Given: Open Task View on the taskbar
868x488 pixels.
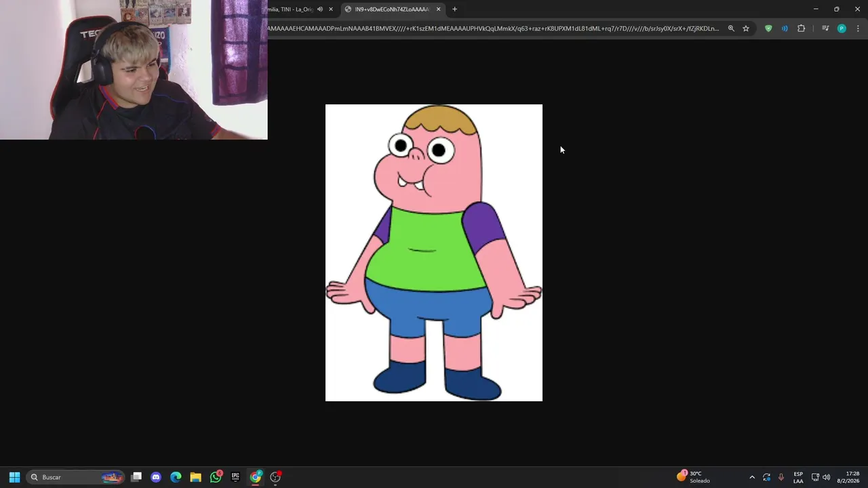Looking at the screenshot, I should click(x=136, y=477).
